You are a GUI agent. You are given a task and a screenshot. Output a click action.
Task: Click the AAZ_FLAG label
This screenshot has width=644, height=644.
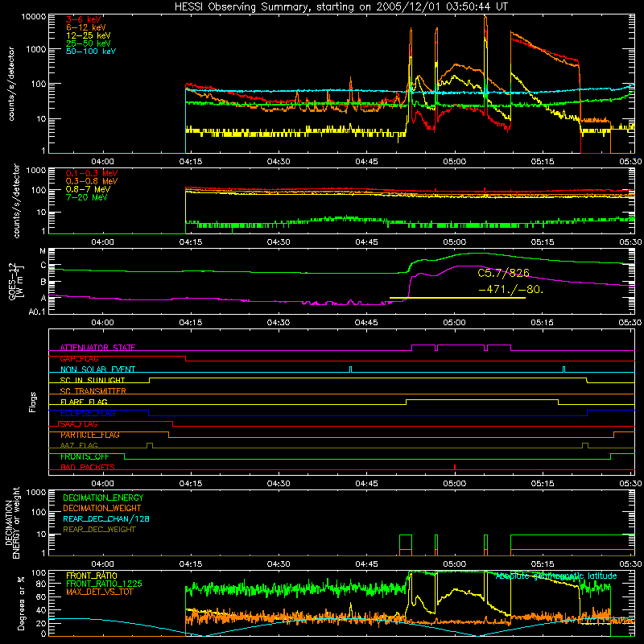click(79, 445)
